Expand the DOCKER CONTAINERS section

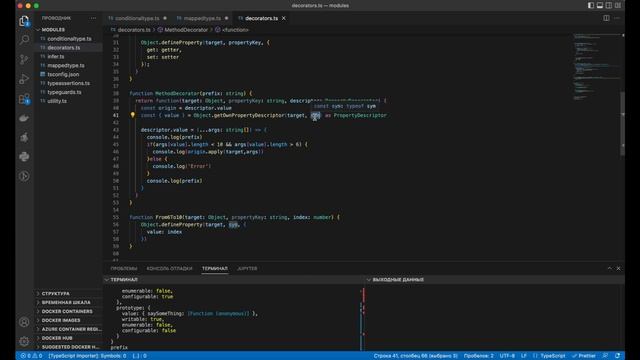68,311
